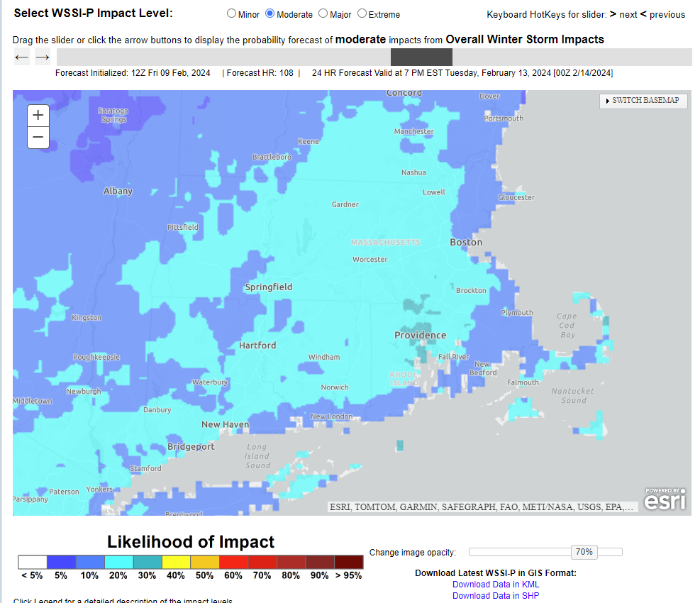Switch to the Extreme impact level
This screenshot has height=603, width=700.
pyautogui.click(x=362, y=13)
